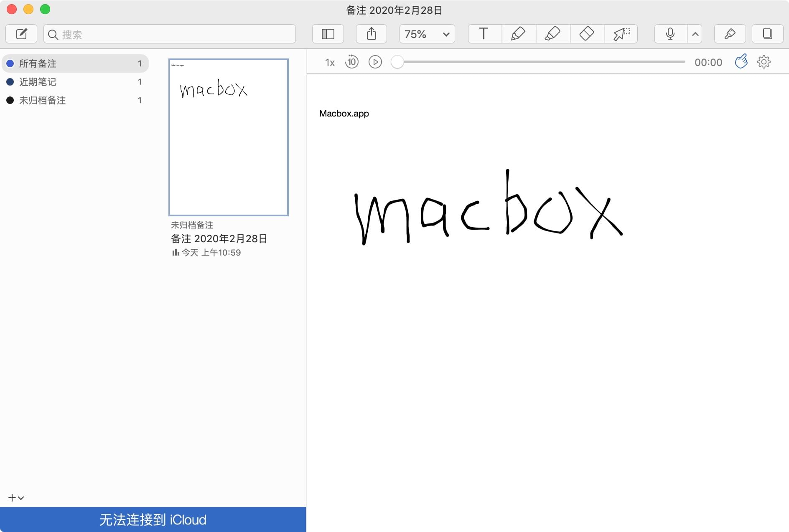This screenshot has width=789, height=532.
Task: Select the Lasso selection tool
Action: pos(621,34)
